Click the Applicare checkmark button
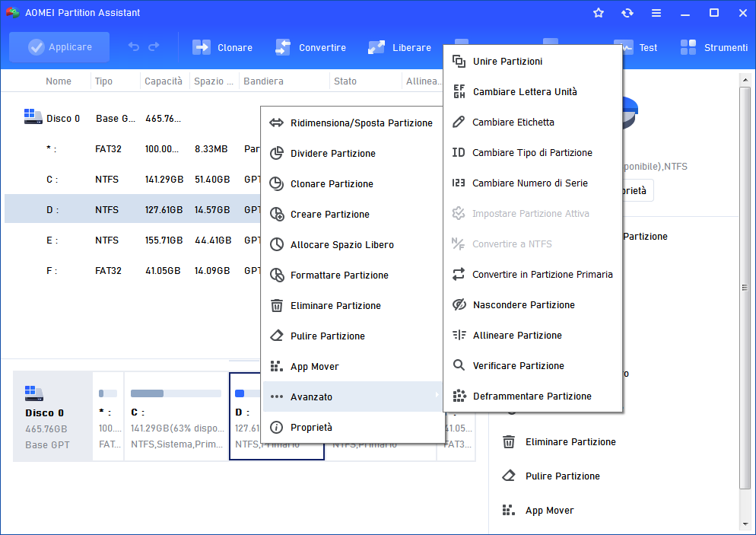Screen dimensions: 756x535 [x=59, y=47]
